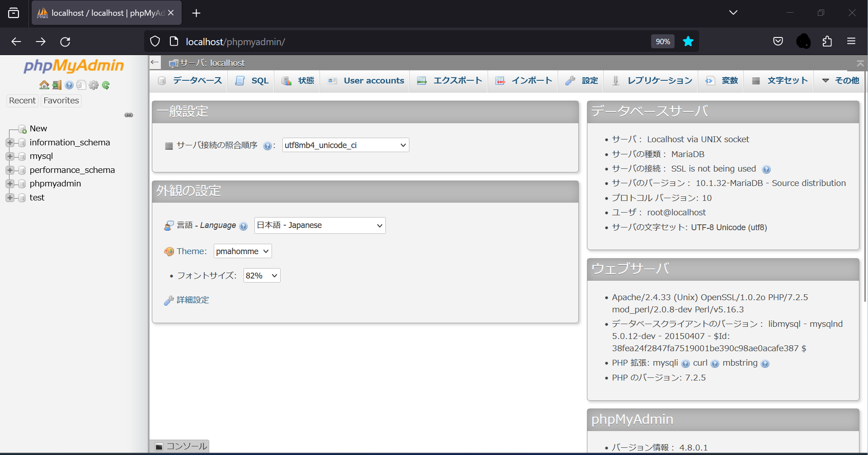Open the 82% font size dropdown
868x455 pixels.
pyautogui.click(x=262, y=275)
